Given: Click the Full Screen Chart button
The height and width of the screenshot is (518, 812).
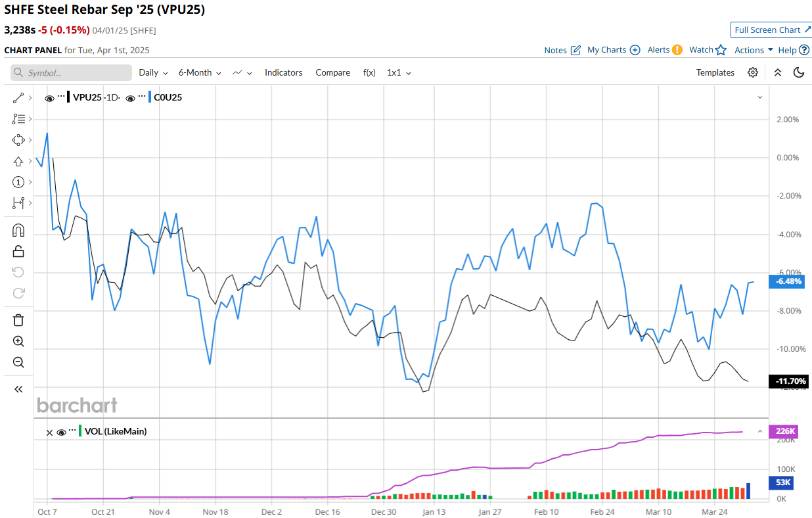Looking at the screenshot, I should tap(771, 30).
